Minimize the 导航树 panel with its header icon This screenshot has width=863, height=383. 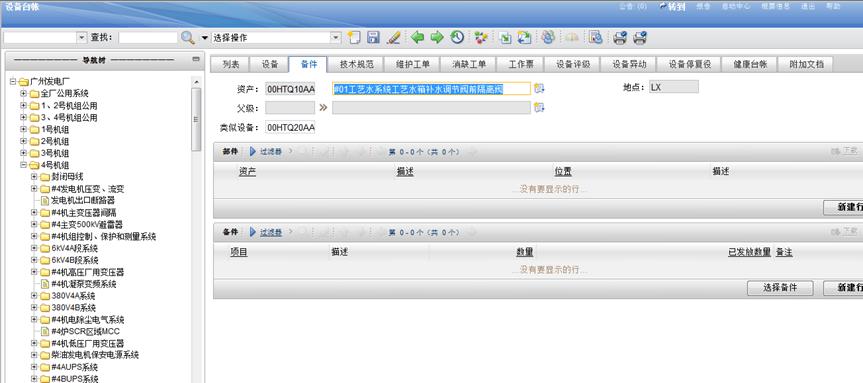coord(196,59)
